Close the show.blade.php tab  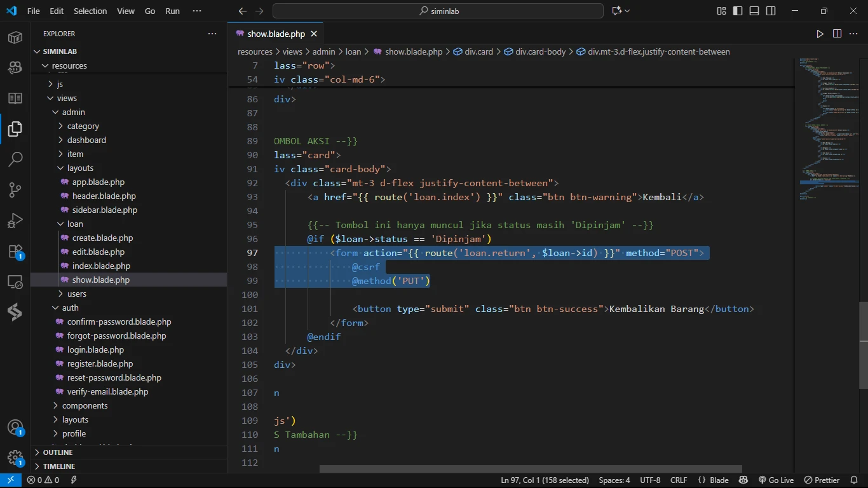point(314,34)
